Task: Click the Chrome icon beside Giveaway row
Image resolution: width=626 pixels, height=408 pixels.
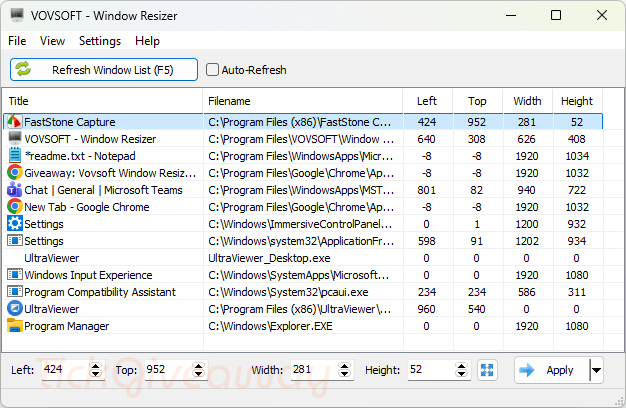Action: [14, 172]
